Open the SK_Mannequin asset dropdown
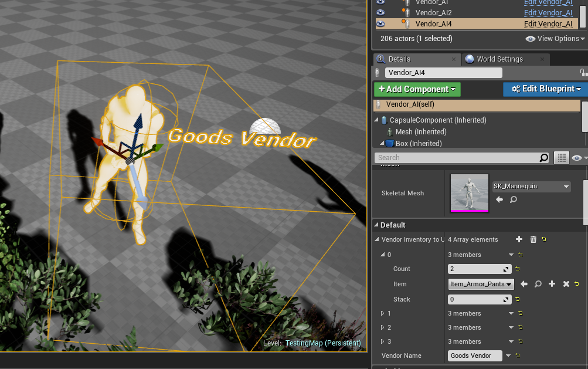This screenshot has width=588, height=369. [x=531, y=186]
